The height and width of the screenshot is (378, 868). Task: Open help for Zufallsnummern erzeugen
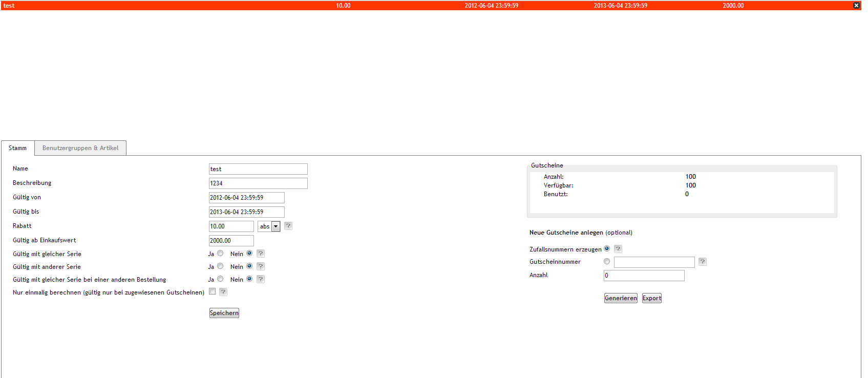click(618, 249)
